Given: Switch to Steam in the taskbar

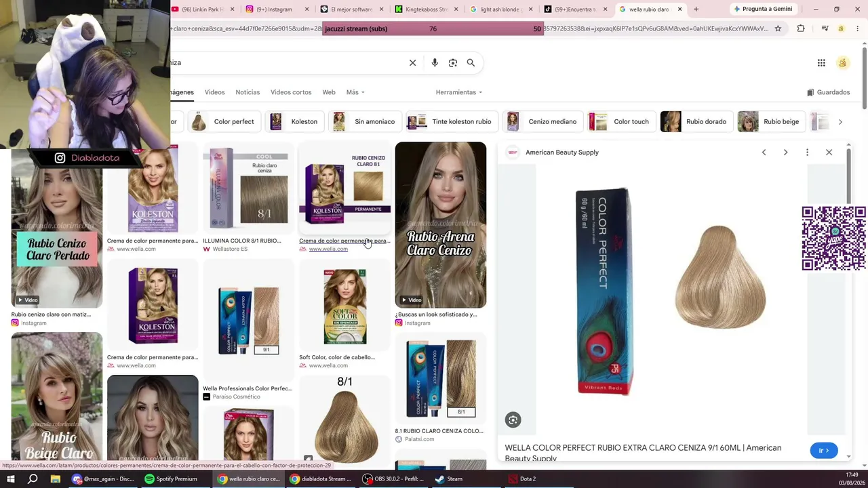Looking at the screenshot, I should [x=448, y=479].
